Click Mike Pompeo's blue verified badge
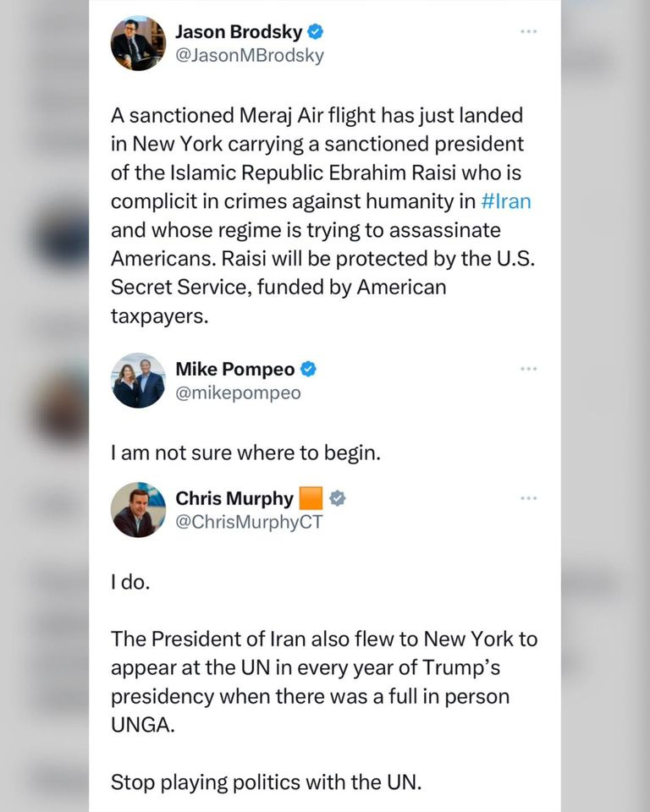Screen dimensions: 650x812 coord(309,370)
